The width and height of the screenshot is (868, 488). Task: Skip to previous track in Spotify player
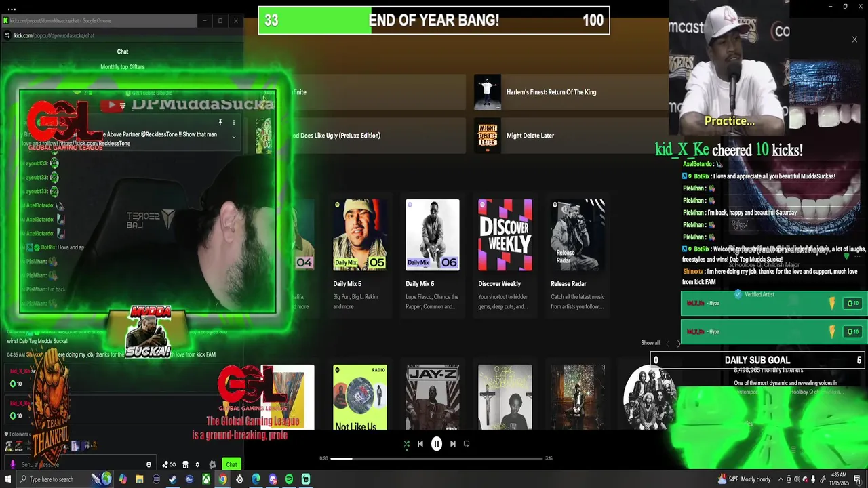pyautogui.click(x=420, y=444)
